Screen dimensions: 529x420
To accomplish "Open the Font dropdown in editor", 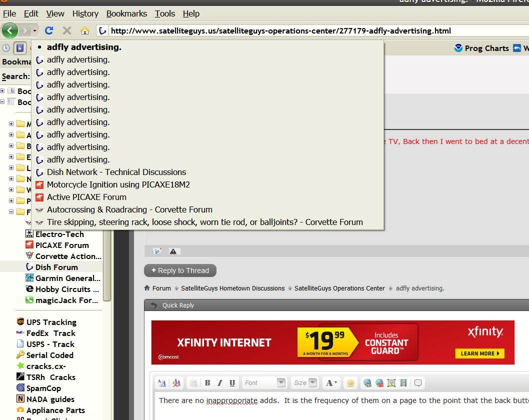I will pos(264,383).
